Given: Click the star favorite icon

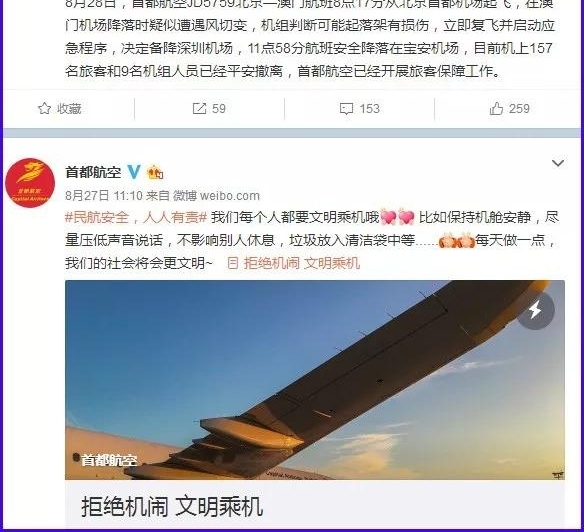Looking at the screenshot, I should click(44, 108).
